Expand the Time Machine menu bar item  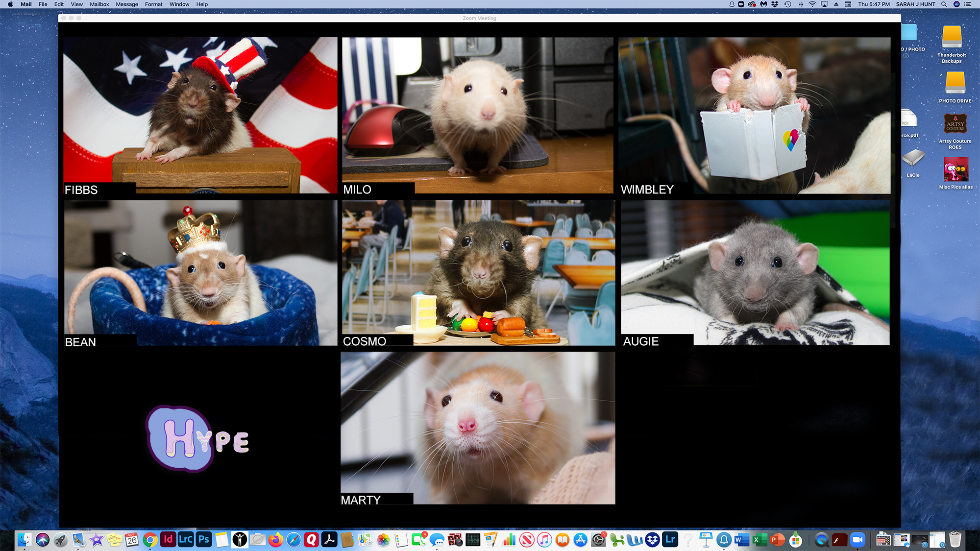(788, 4)
